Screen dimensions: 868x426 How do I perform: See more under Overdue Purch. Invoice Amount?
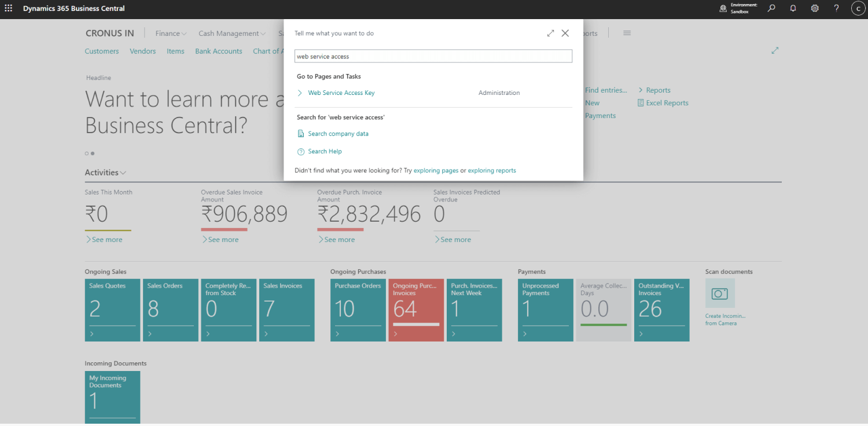click(x=336, y=240)
